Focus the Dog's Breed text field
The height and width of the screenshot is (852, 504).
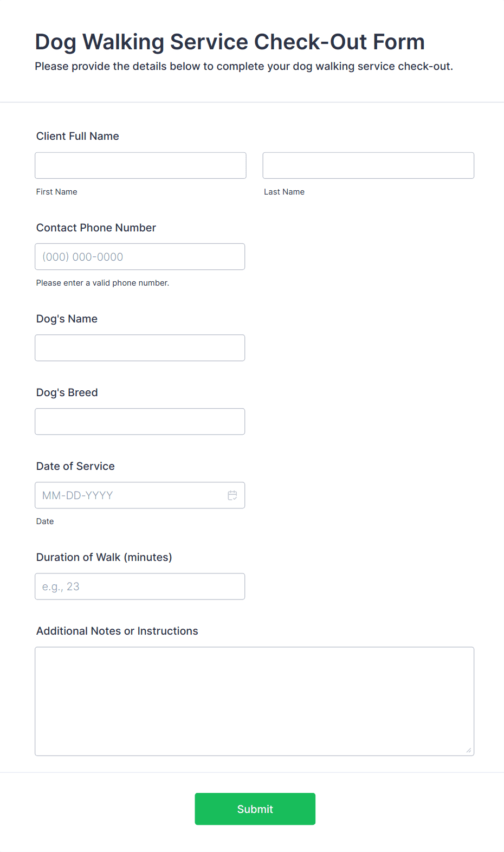[140, 421]
